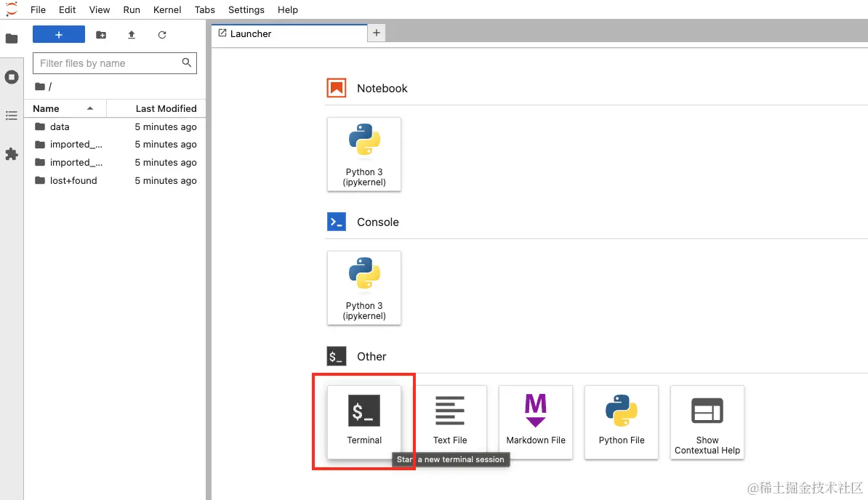Open the Help menu

288,10
